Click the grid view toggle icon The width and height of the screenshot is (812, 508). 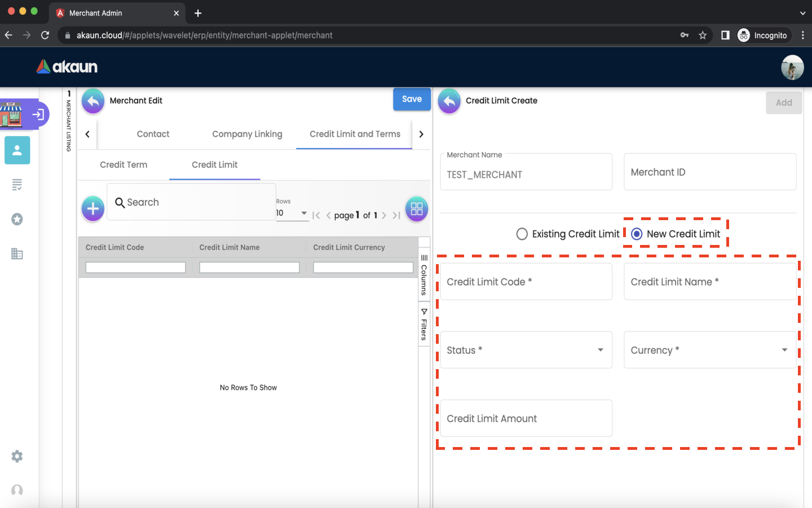[x=417, y=209]
